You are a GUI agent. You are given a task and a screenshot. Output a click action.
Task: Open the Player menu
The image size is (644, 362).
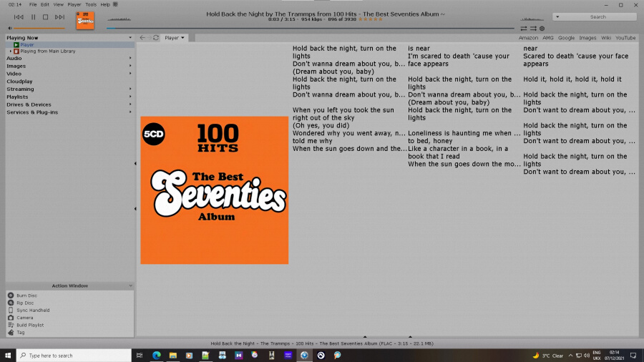coord(74,4)
